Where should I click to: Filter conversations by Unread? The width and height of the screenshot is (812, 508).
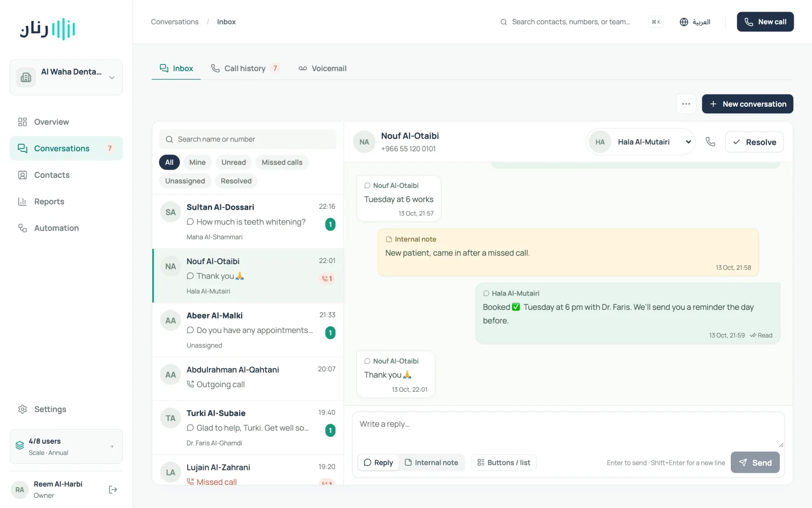pyautogui.click(x=233, y=163)
